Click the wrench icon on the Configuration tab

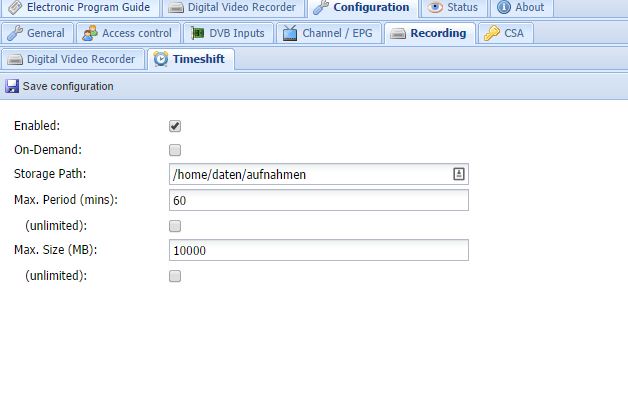coord(321,7)
